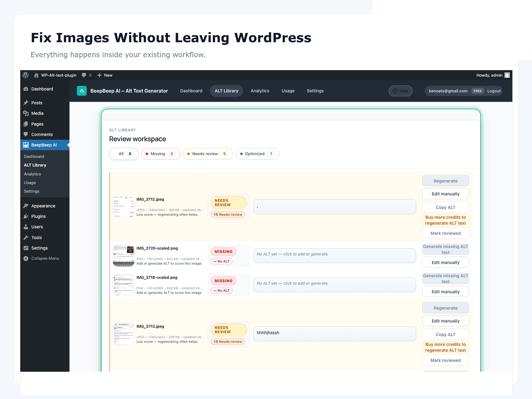Click the IMG_3720-scaled.png thumbnail

tap(123, 256)
